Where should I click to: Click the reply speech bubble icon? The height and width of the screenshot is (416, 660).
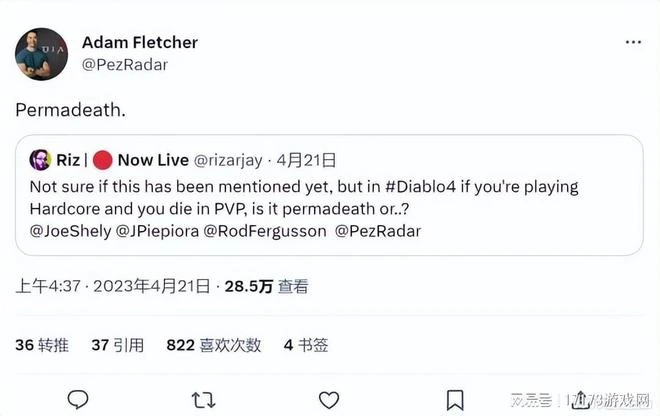point(78,399)
